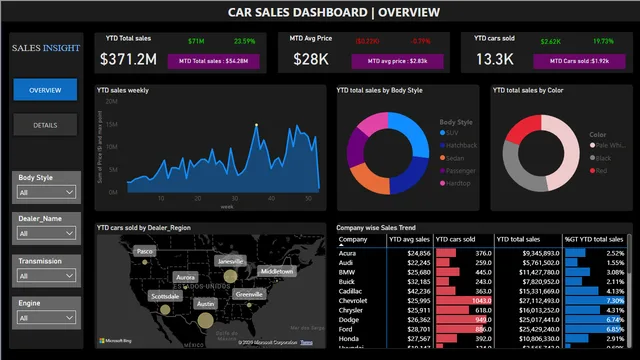The image size is (640, 360).
Task: Open the Transmission filter dropdown
Action: pyautogui.click(x=46, y=276)
